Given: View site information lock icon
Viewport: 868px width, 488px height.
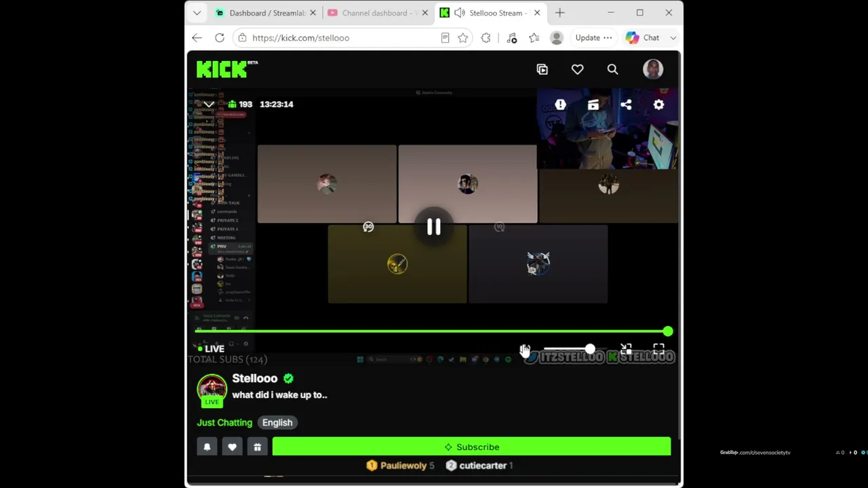Looking at the screenshot, I should (x=242, y=38).
